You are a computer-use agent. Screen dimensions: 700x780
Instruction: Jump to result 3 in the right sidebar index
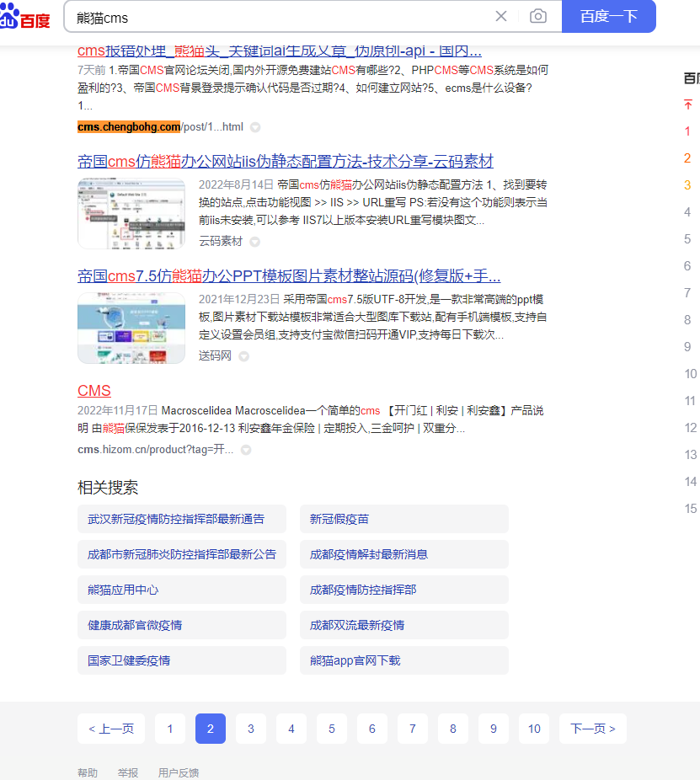tap(687, 185)
